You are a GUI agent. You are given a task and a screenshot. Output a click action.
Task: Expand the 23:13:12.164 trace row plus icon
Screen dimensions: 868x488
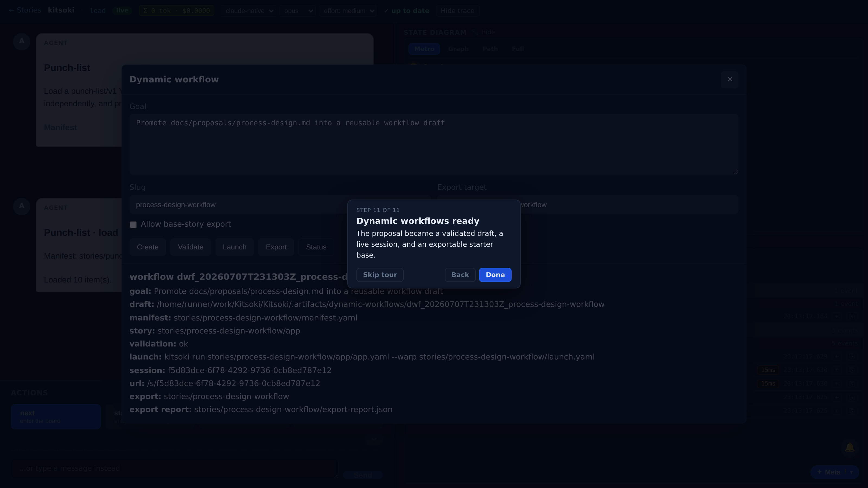(837, 316)
